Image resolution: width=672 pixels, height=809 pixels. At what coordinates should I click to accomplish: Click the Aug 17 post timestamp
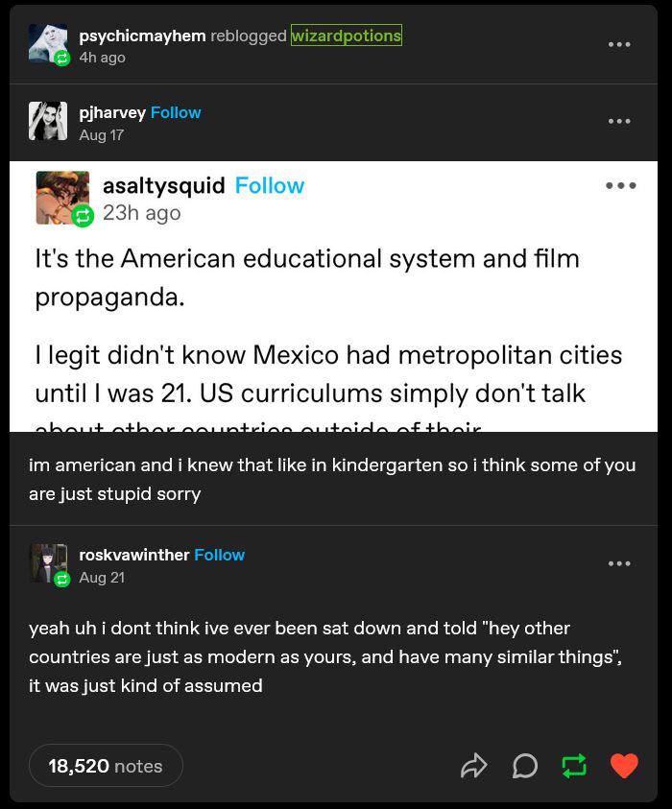tap(102, 135)
